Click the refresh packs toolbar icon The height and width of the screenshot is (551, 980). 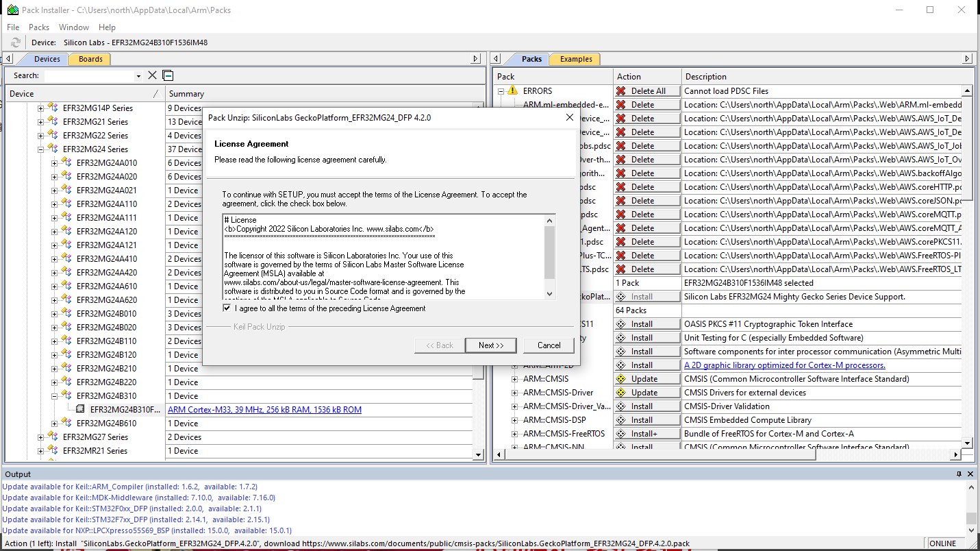point(15,42)
